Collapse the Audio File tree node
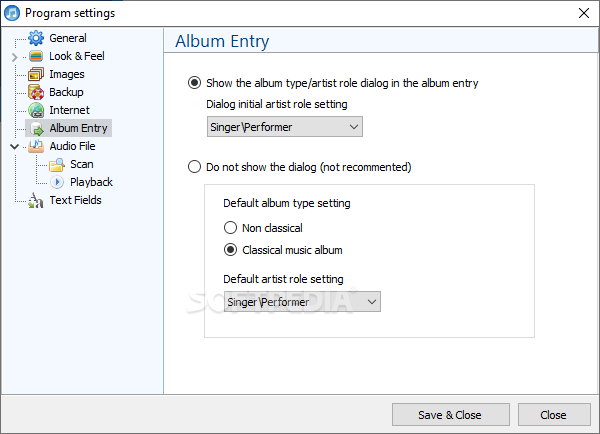 15,146
